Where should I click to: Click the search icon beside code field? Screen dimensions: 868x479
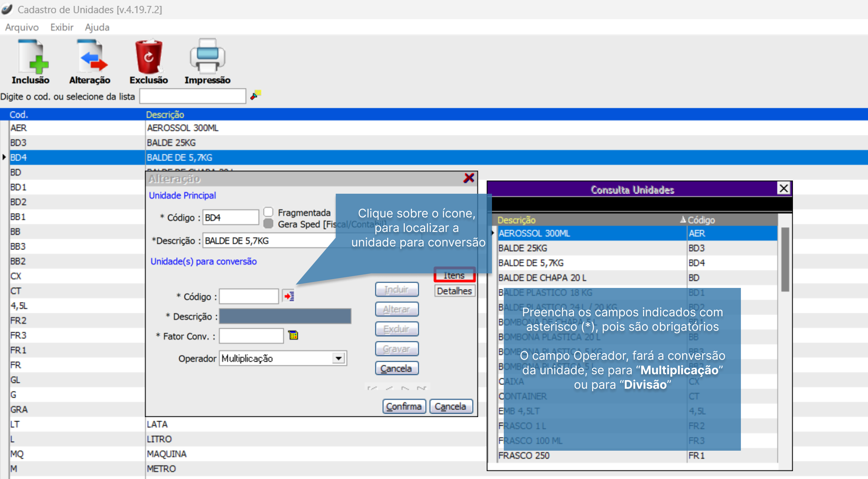(256, 96)
